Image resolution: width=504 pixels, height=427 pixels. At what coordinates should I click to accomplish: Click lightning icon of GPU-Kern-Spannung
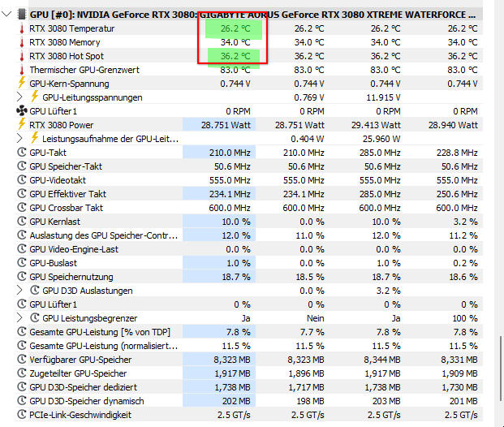coord(22,83)
